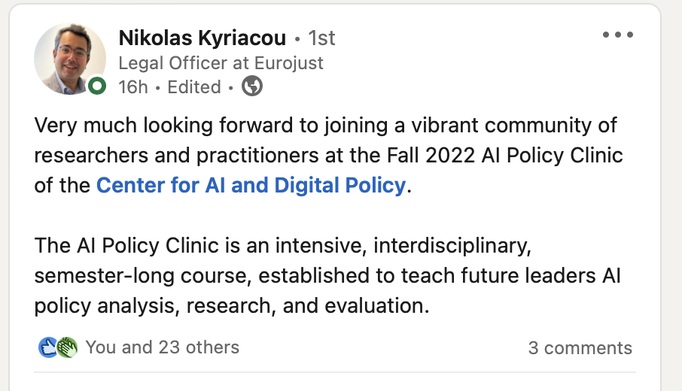Click the green clapping celebrate reaction icon
682x391 pixels.
[x=67, y=348]
